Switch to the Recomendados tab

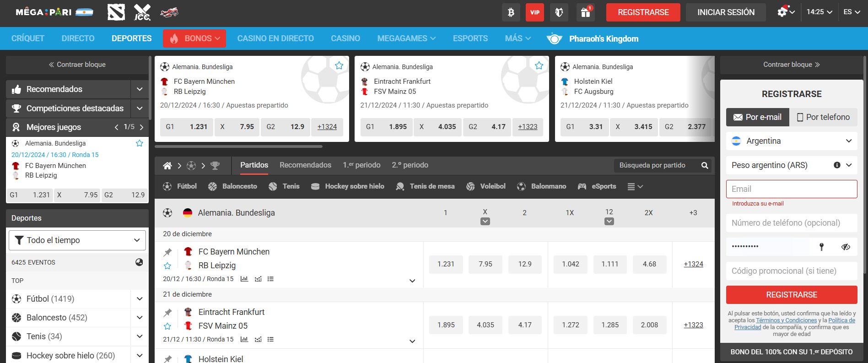[305, 165]
